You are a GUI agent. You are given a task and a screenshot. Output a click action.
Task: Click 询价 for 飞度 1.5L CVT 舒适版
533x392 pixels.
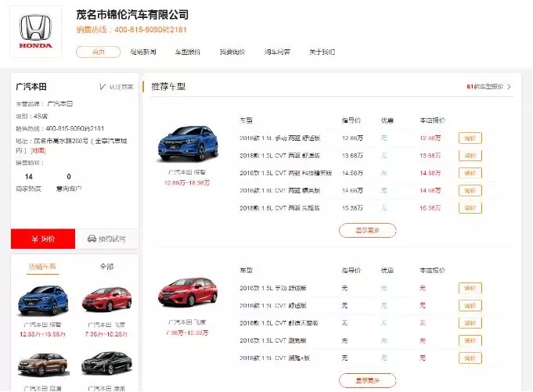[x=470, y=306]
